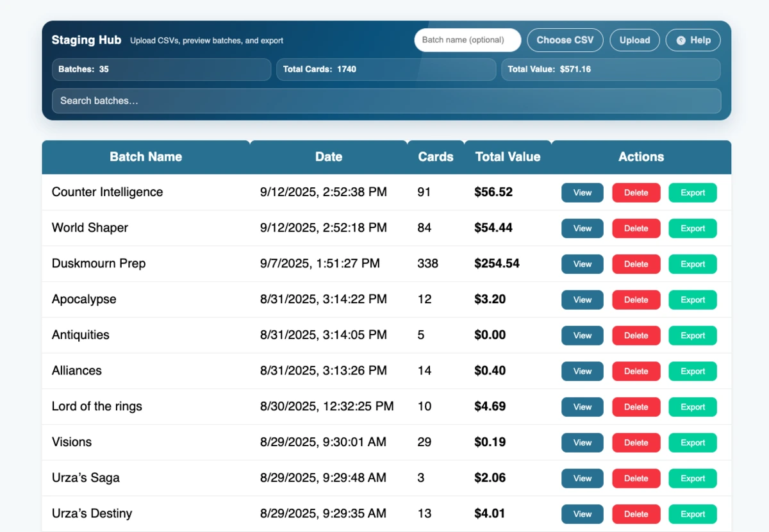The height and width of the screenshot is (532, 769).
Task: View the Apocalypse batch details
Action: pyautogui.click(x=582, y=299)
